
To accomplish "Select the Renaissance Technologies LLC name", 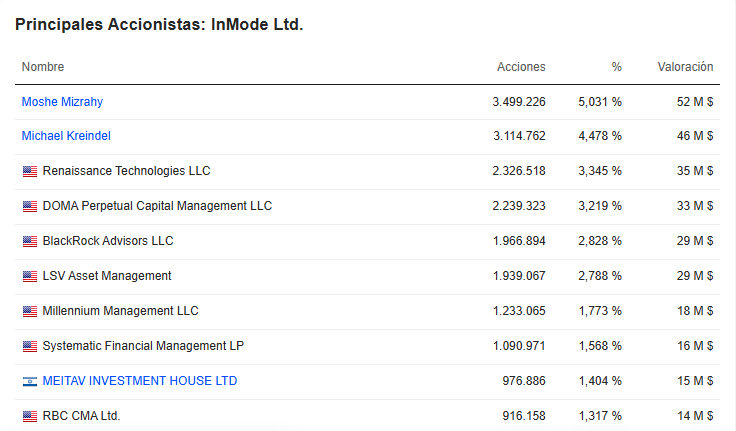I will 126,171.
